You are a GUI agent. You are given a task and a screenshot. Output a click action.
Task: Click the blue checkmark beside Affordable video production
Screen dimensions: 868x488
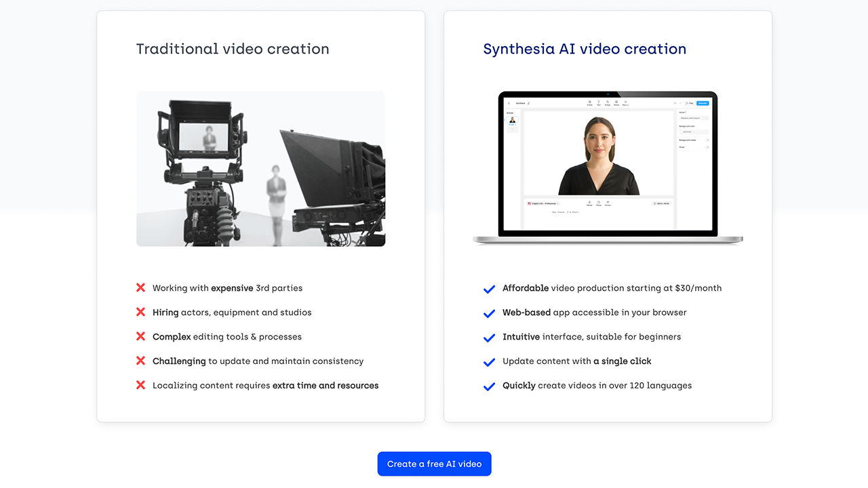coord(489,289)
